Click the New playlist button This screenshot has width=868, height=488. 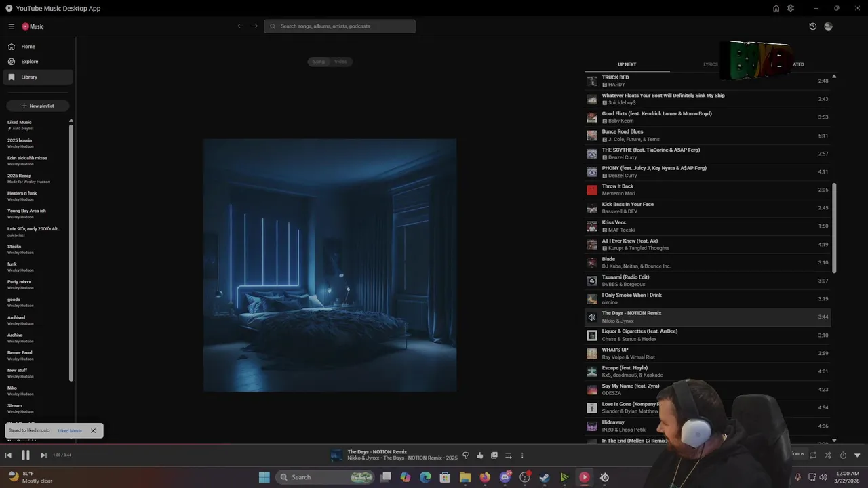click(38, 106)
